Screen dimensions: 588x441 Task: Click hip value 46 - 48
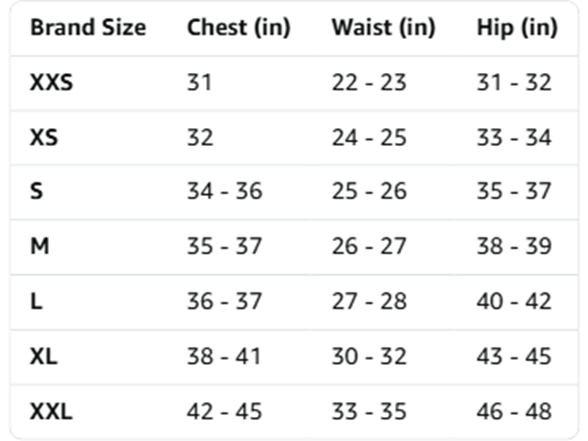tap(514, 411)
